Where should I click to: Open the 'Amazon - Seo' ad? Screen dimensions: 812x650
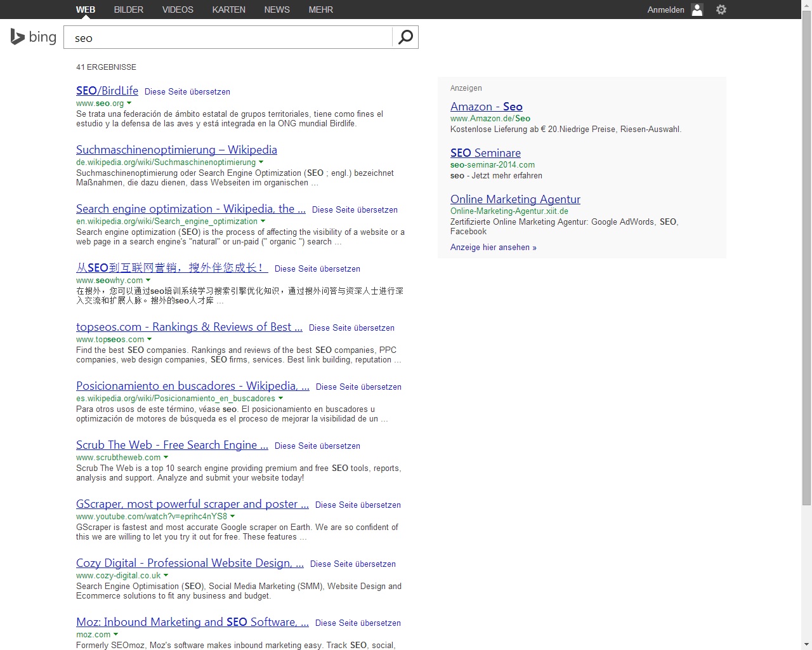pos(487,107)
